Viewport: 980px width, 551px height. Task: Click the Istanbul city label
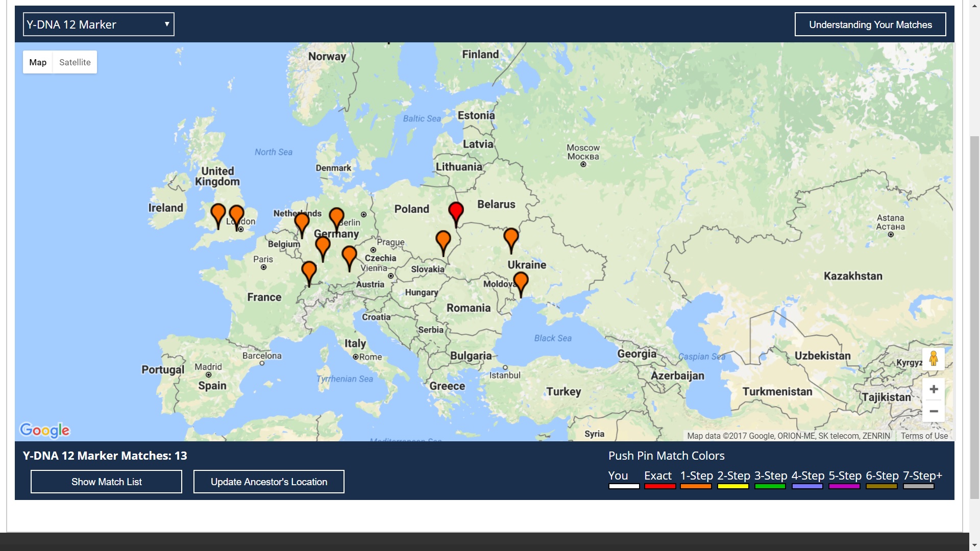tap(505, 375)
